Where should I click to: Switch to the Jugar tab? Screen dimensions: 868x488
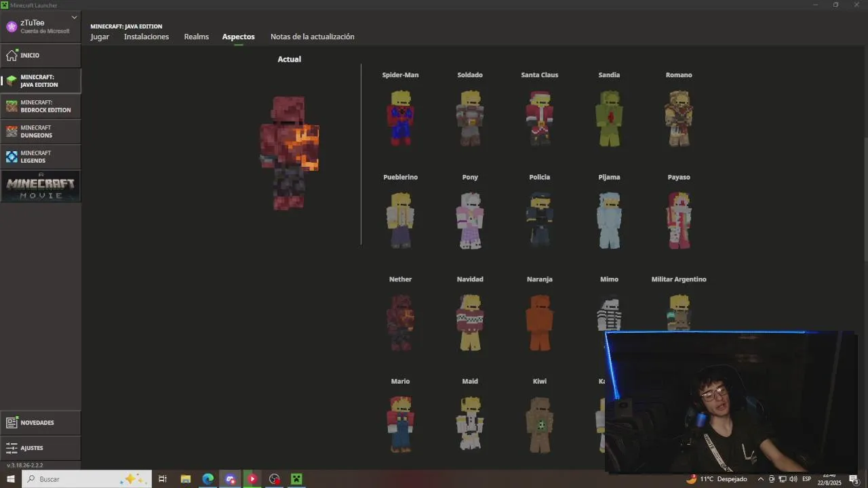(x=100, y=37)
